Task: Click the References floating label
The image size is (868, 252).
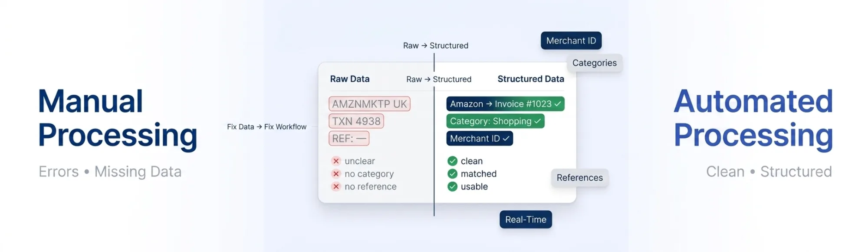Action: tap(579, 178)
